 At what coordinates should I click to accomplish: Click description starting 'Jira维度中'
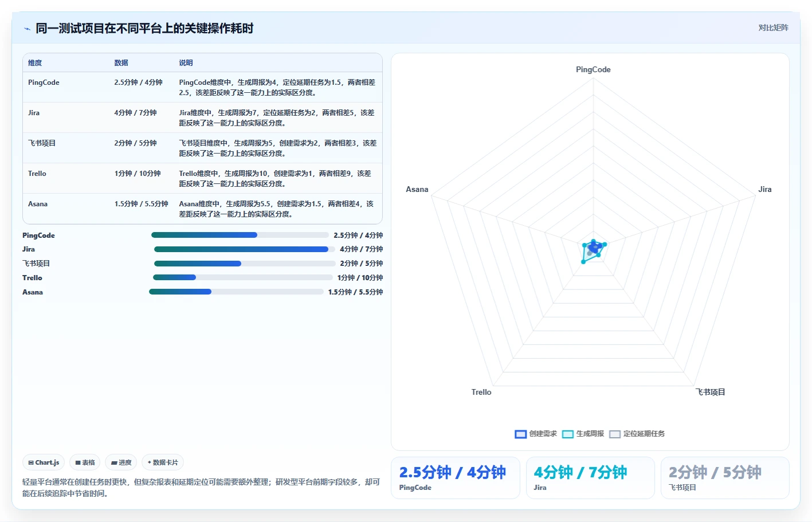(277, 117)
